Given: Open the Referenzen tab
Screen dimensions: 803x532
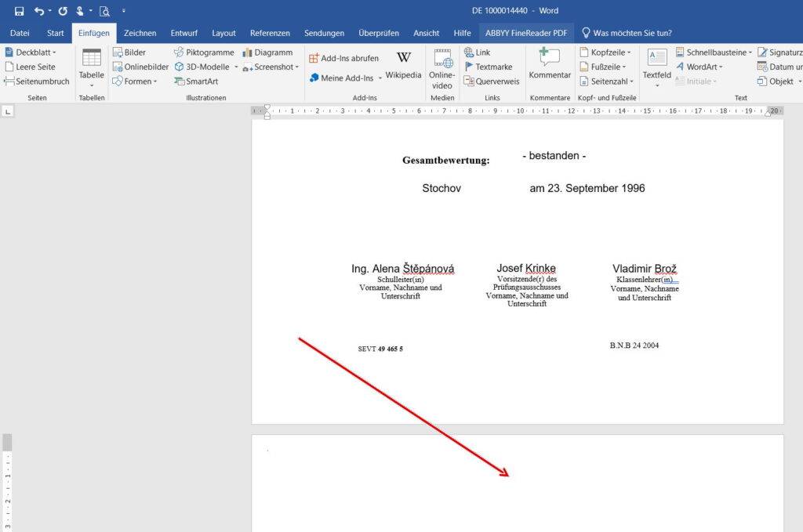Looking at the screenshot, I should [270, 33].
